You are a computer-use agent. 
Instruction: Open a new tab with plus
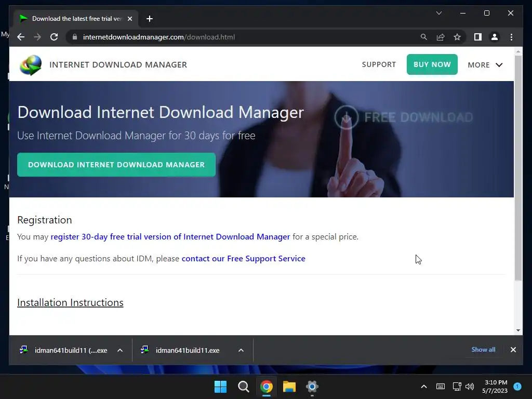tap(150, 19)
